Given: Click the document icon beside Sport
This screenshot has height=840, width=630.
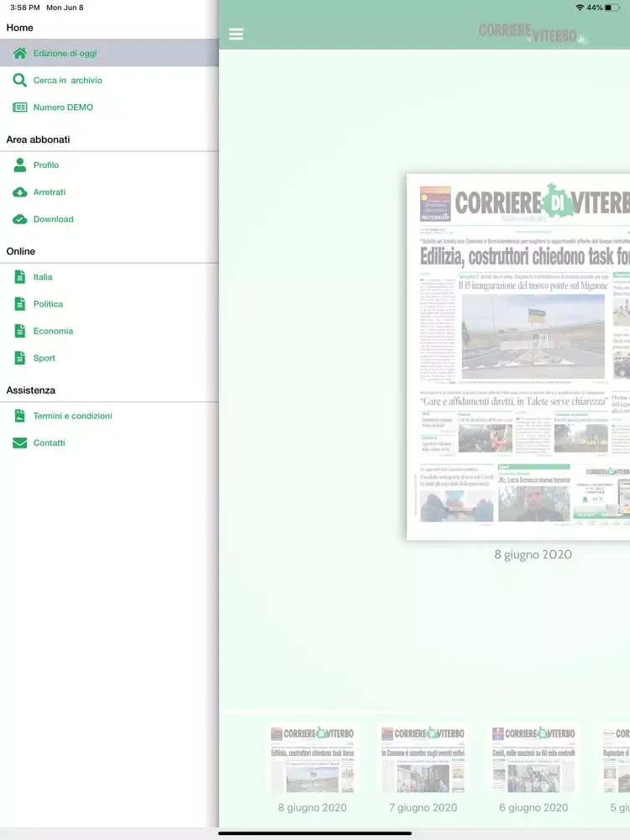Looking at the screenshot, I should pyautogui.click(x=20, y=358).
